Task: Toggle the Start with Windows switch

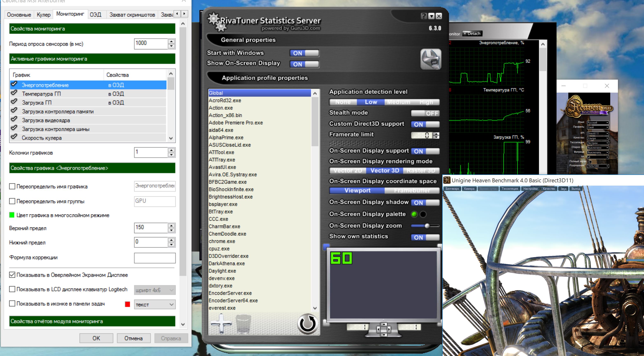Action: coord(304,53)
